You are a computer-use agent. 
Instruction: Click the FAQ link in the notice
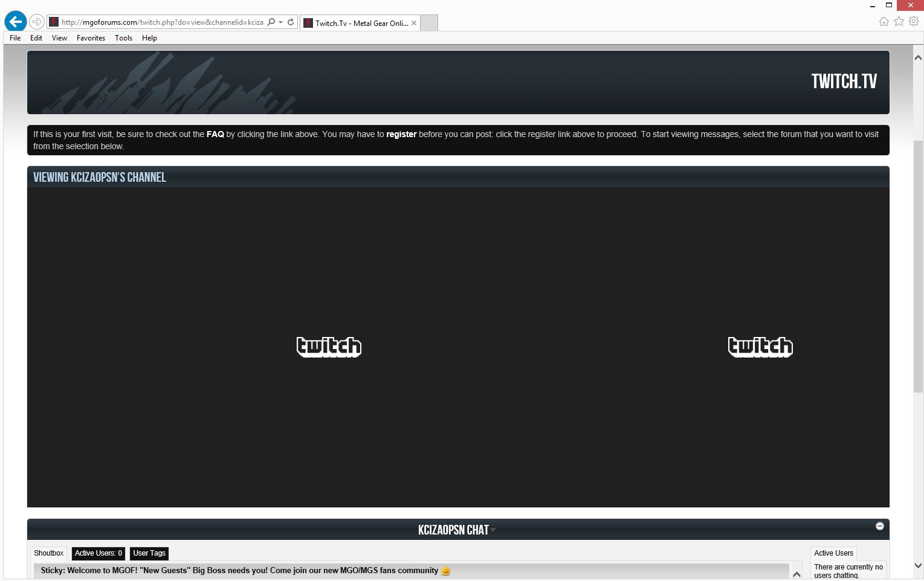click(x=215, y=134)
